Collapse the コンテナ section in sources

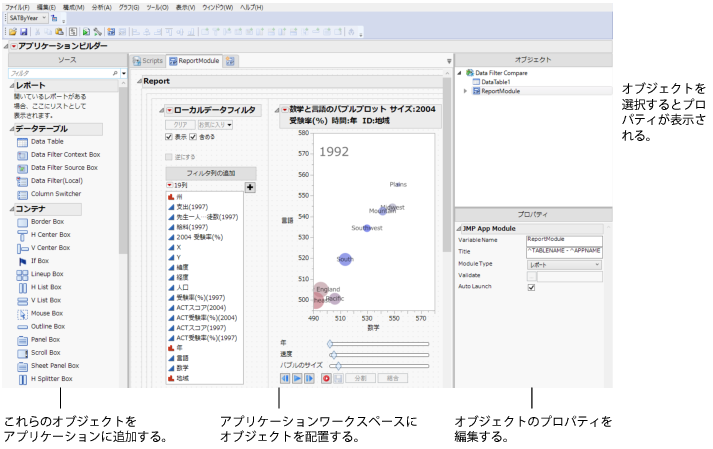12,209
